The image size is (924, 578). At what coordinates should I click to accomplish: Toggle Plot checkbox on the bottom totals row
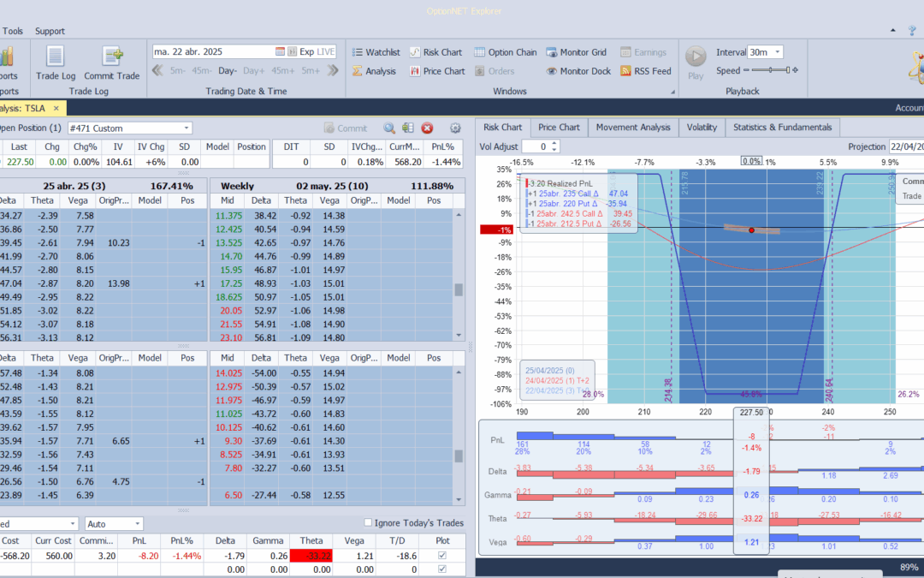(442, 569)
